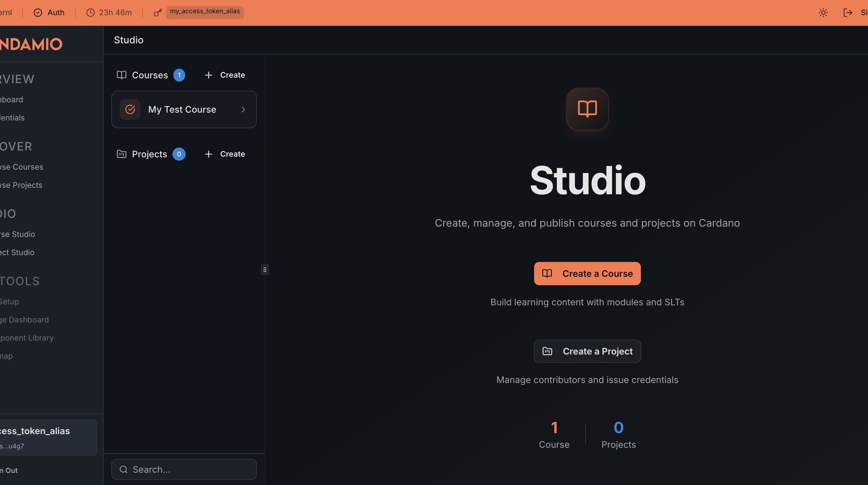Screen dimensions: 868x485
Task: Click the book icon above the Studio heading
Action: tap(587, 108)
